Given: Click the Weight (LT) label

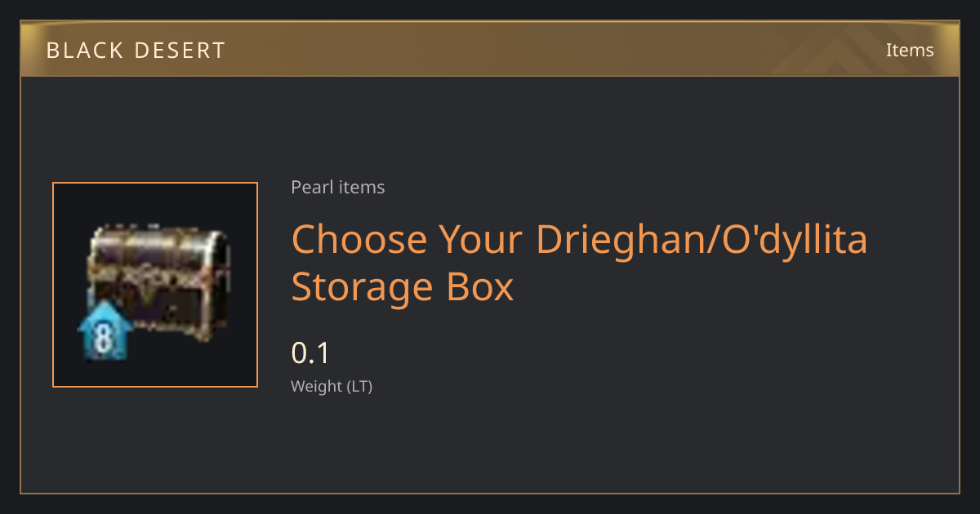Looking at the screenshot, I should 332,386.
